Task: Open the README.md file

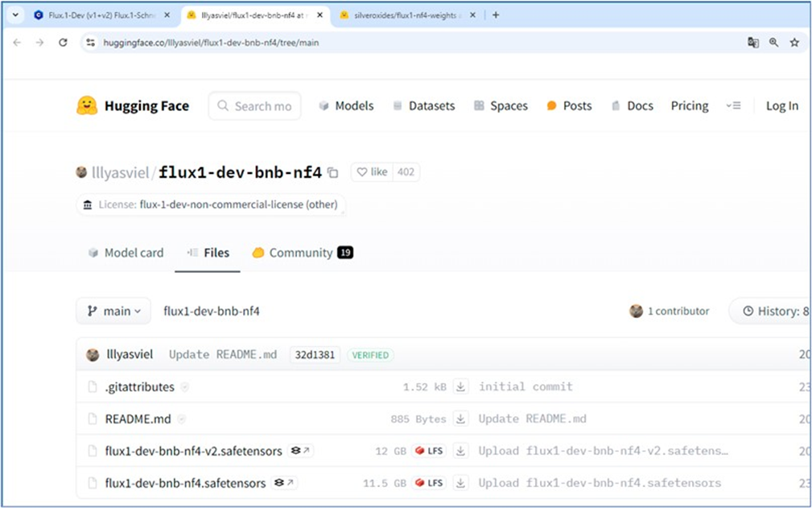Action: click(138, 419)
